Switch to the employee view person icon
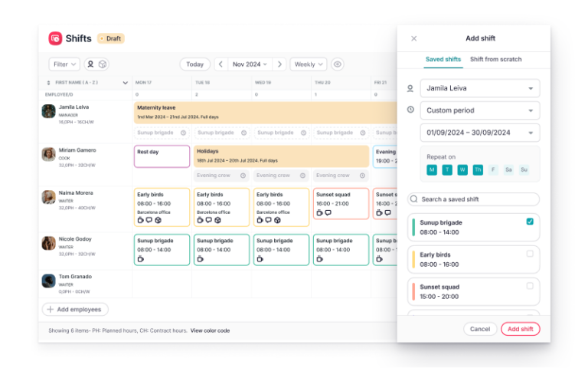 point(90,64)
